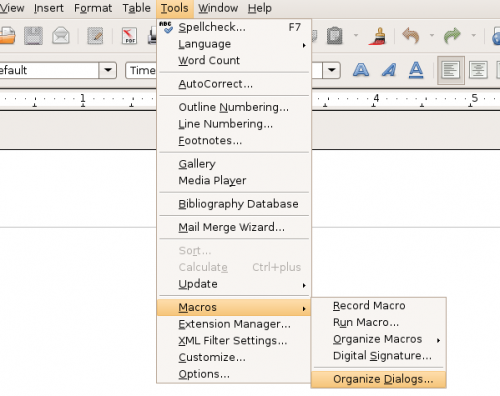Expand the Organize Macros submenu
The height and width of the screenshot is (396, 500).
tap(379, 339)
